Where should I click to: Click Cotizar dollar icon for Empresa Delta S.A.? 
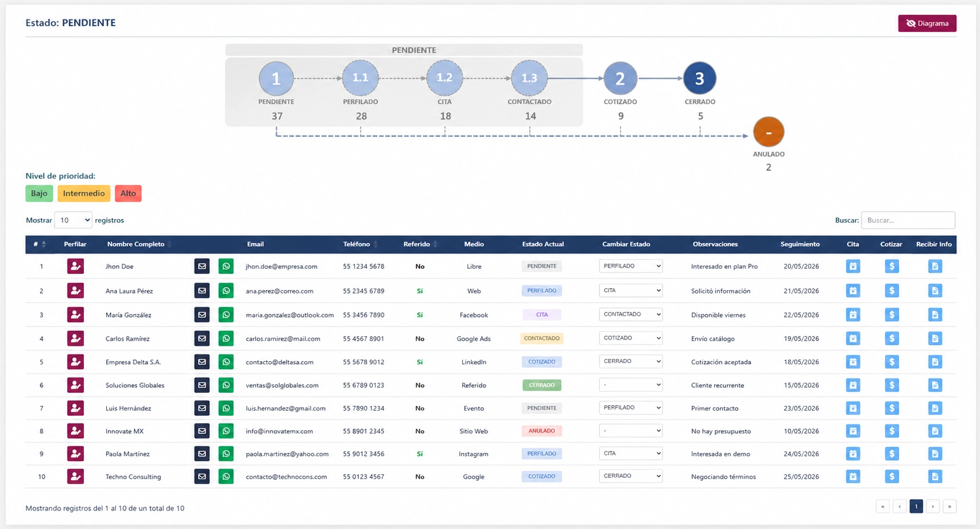(x=892, y=362)
